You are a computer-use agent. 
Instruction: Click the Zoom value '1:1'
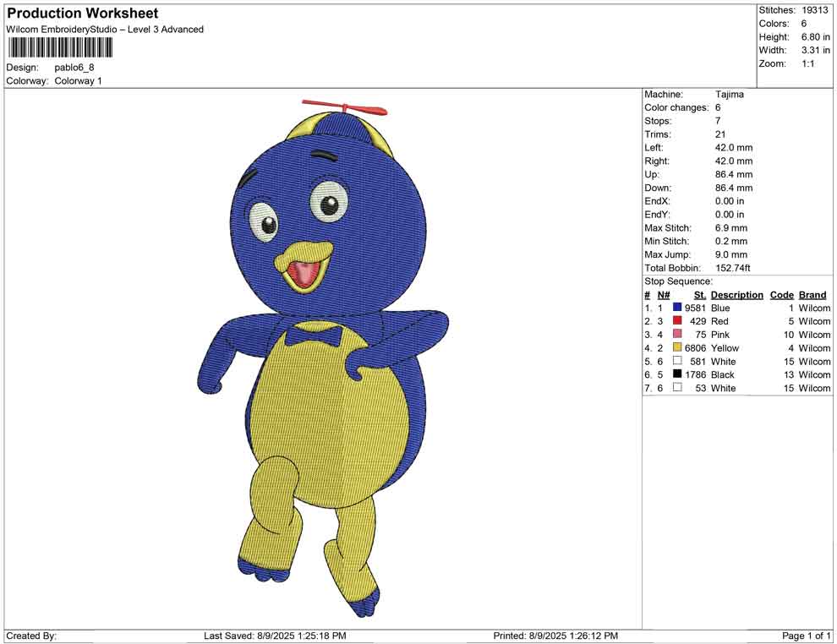[x=807, y=63]
